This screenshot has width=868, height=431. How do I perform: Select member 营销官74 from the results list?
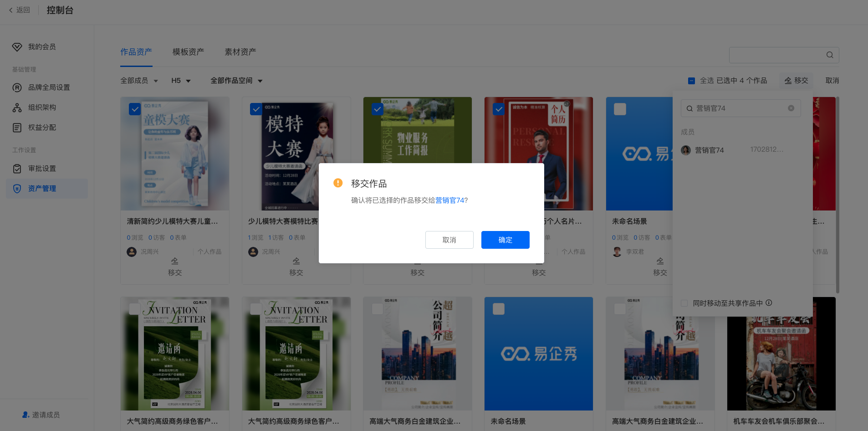pyautogui.click(x=709, y=150)
